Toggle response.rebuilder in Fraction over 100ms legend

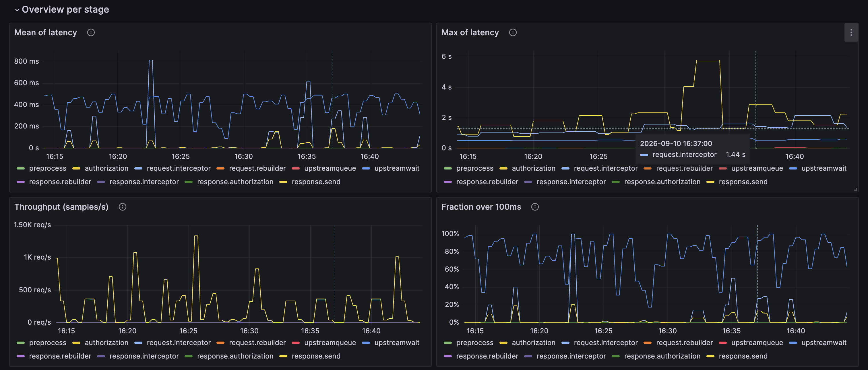487,356
